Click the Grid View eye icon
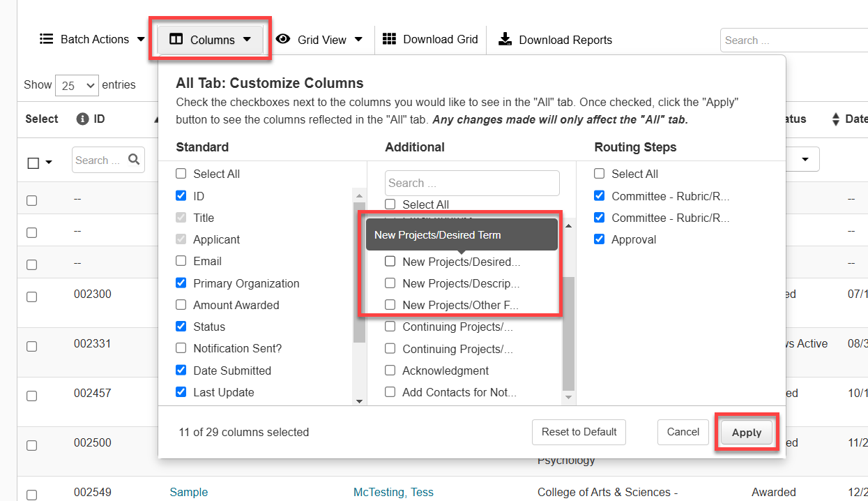 [x=283, y=39]
